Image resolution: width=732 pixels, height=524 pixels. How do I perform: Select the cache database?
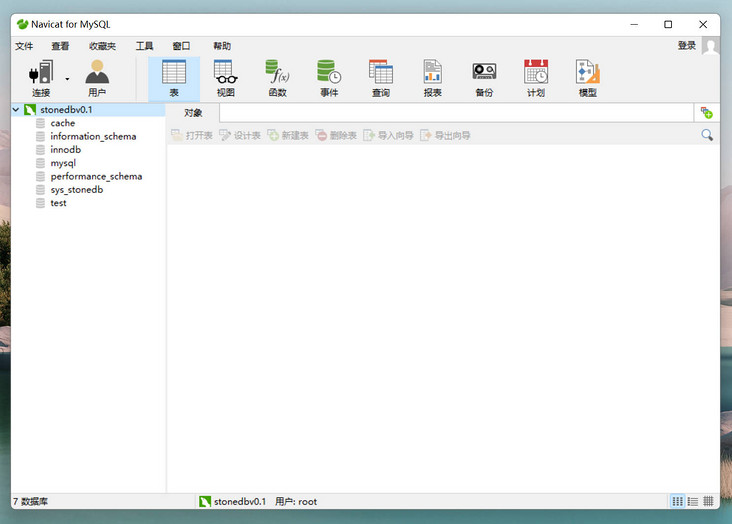pos(63,123)
